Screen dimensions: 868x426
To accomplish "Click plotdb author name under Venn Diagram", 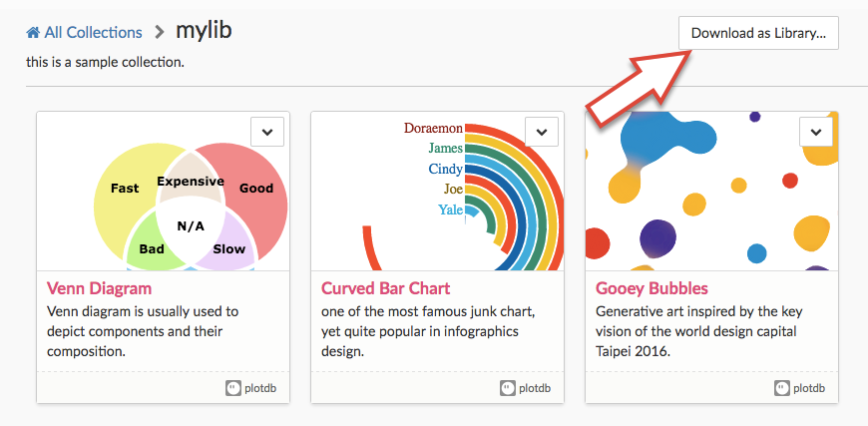I will 260,388.
